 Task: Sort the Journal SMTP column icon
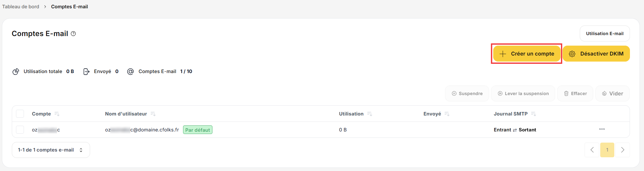point(533,114)
